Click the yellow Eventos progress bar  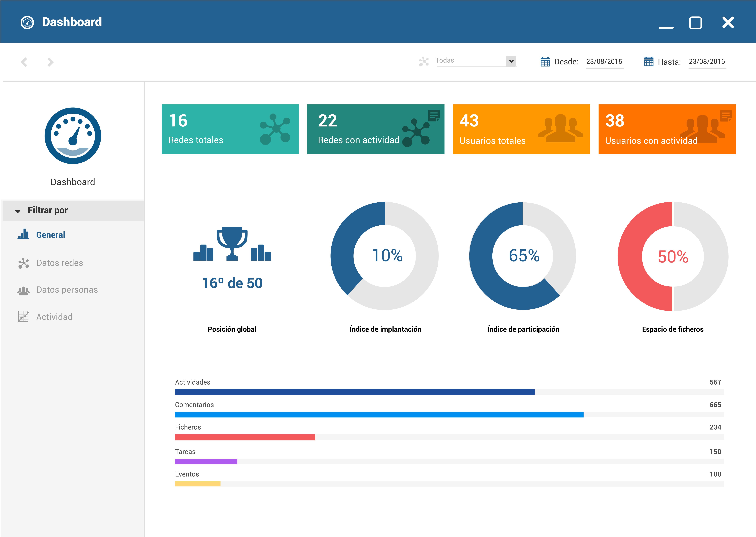(198, 484)
